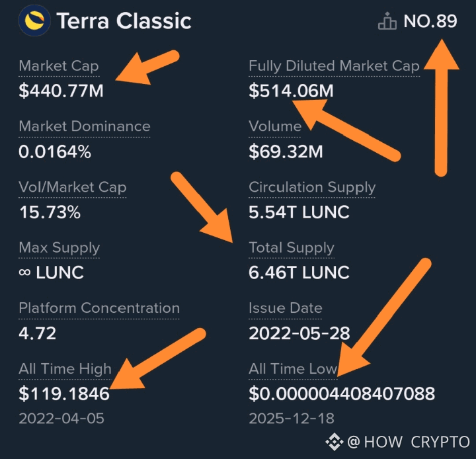Click the Terra Classic coin logo
Screen dimensions: 476x459
click(34, 21)
